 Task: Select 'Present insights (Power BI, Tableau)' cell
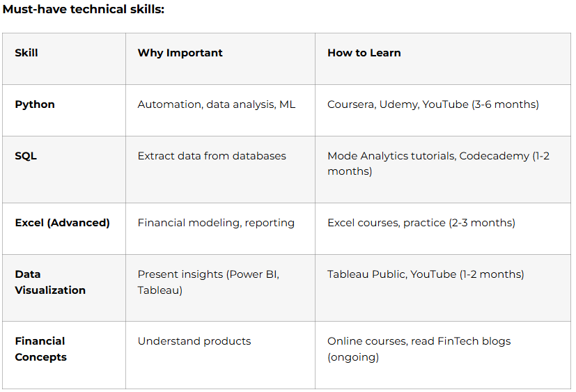click(208, 282)
